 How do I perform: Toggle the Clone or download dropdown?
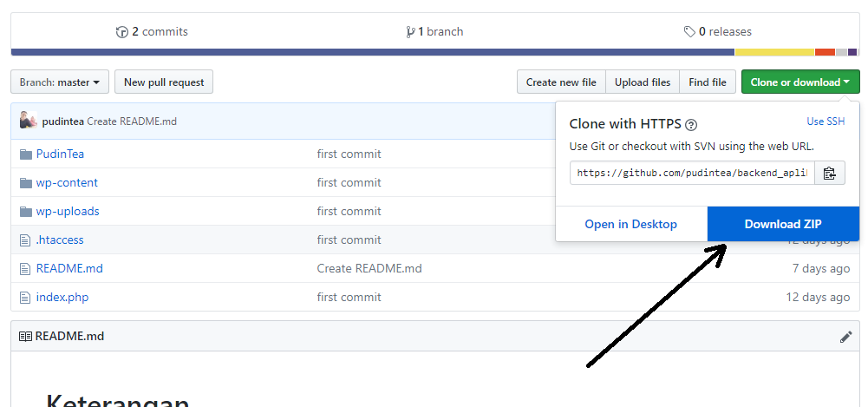coord(800,82)
